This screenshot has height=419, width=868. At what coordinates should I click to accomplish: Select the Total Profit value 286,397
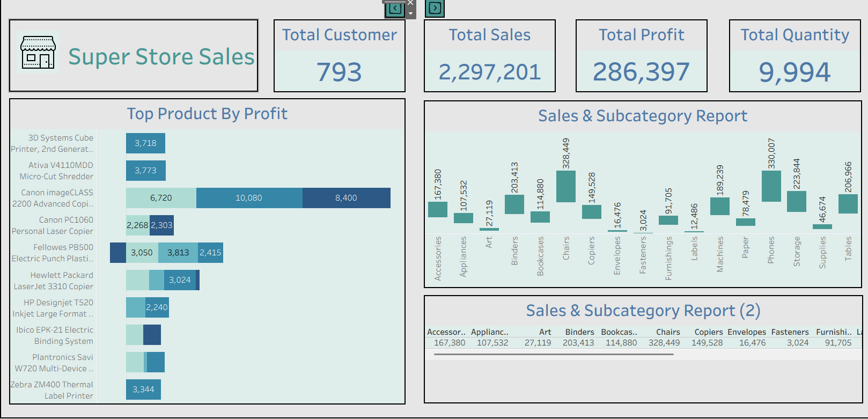click(641, 72)
